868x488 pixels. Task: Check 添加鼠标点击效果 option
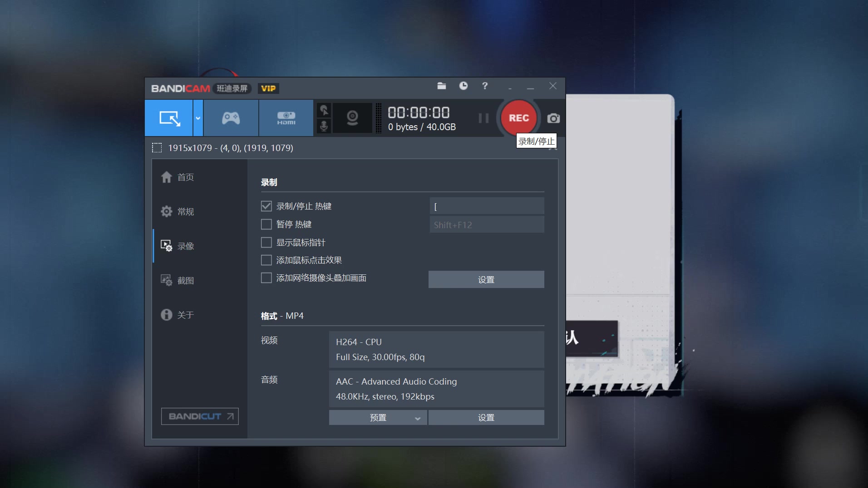266,260
